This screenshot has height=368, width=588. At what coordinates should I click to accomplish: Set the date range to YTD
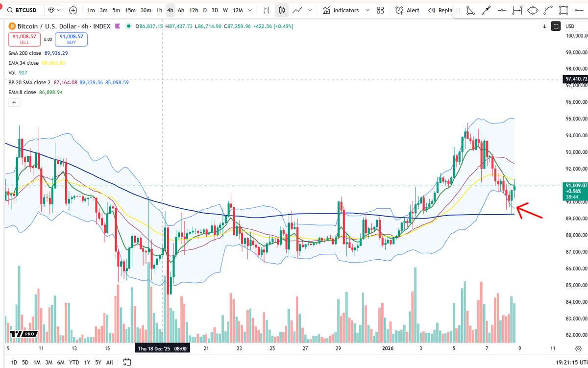pyautogui.click(x=74, y=363)
